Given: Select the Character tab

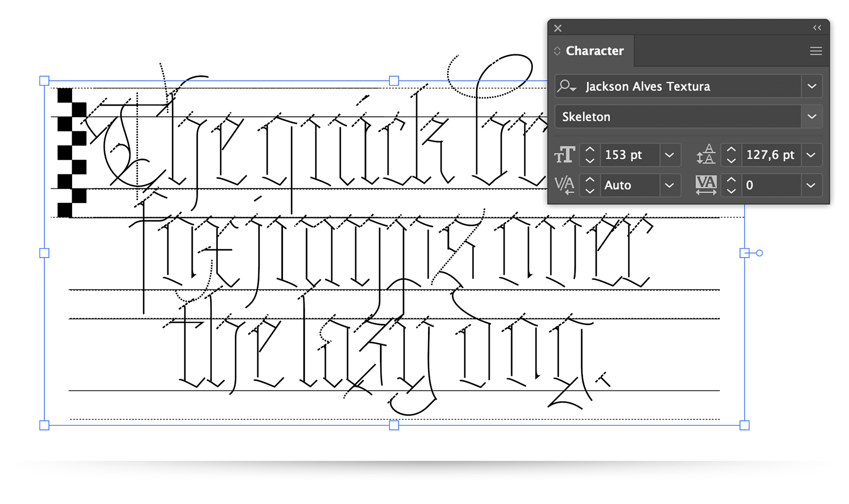Looking at the screenshot, I should click(594, 51).
